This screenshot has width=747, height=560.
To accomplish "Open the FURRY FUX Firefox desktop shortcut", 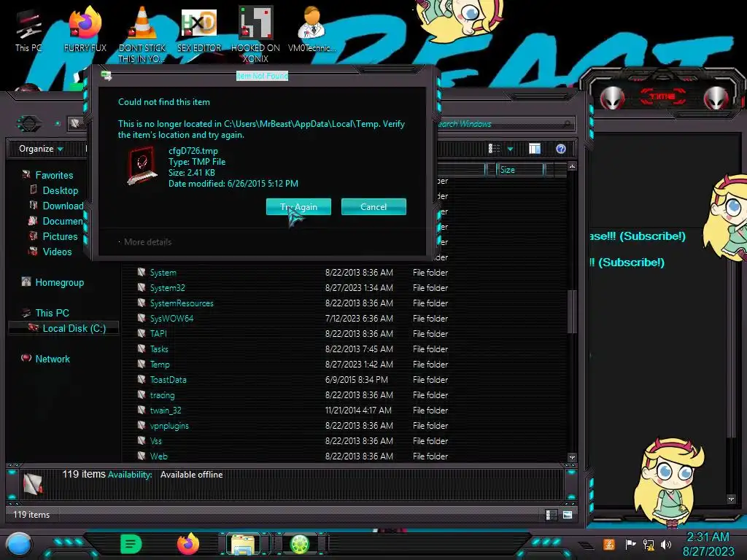I will coord(85,29).
